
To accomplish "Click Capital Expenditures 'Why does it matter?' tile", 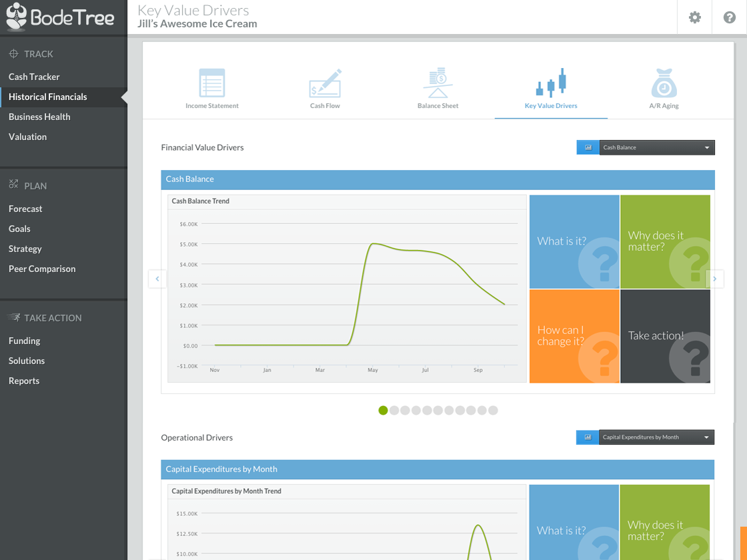I will pyautogui.click(x=664, y=523).
